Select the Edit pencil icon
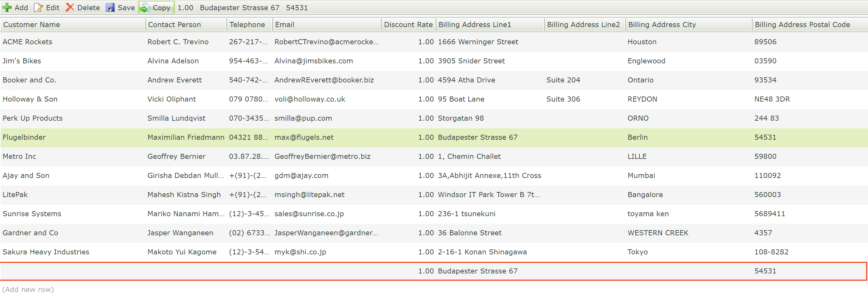The width and height of the screenshot is (868, 298). pyautogui.click(x=38, y=7)
